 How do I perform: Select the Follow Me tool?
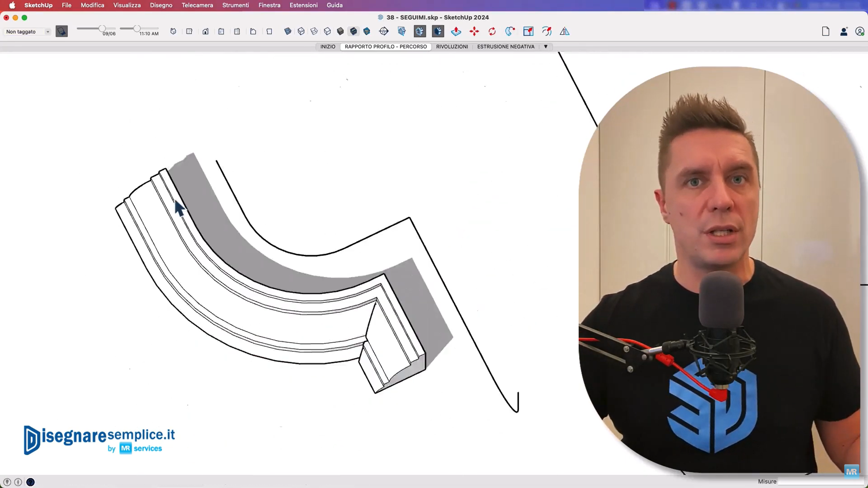coord(510,32)
